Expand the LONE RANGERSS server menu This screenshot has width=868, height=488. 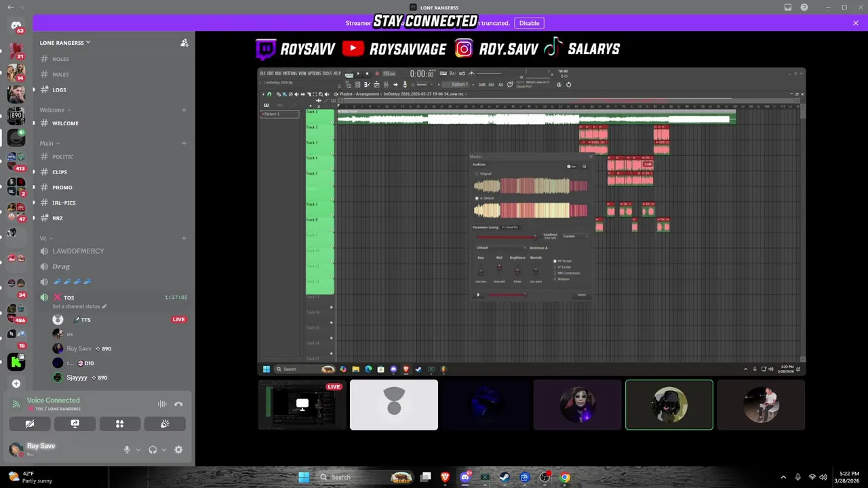[x=65, y=43]
